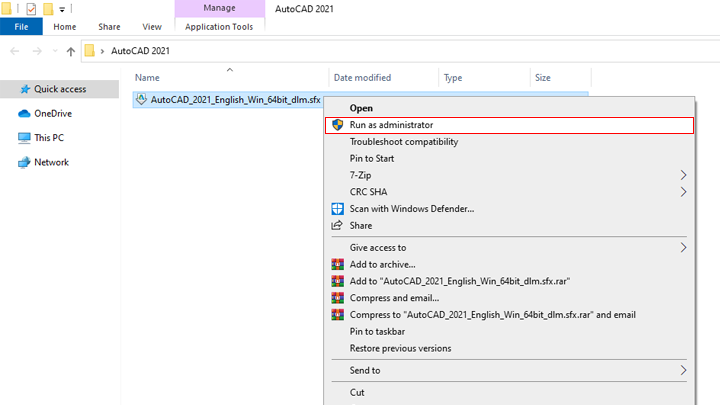
Task: Click Properties icon in quick access toolbar
Action: click(31, 9)
